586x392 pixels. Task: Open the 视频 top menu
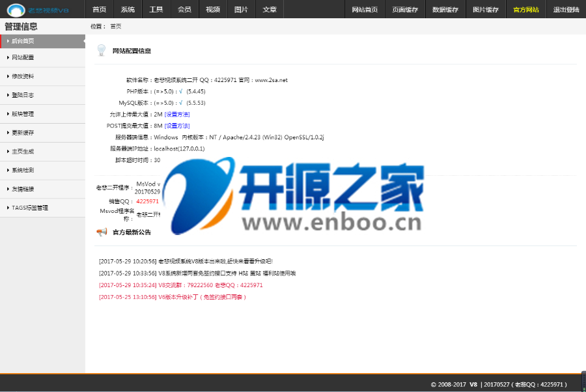click(213, 9)
